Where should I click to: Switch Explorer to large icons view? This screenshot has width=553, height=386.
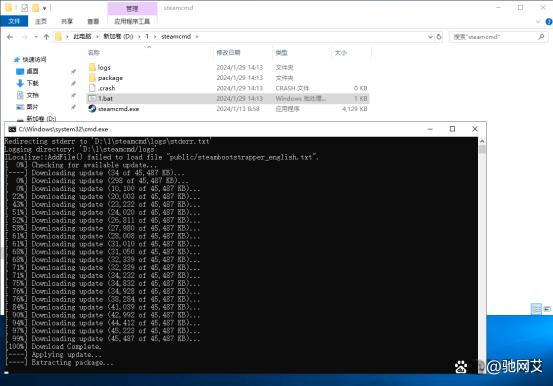point(547,309)
